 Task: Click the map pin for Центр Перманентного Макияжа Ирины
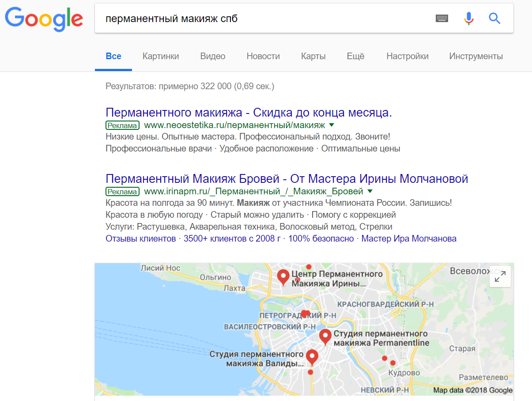click(x=283, y=277)
